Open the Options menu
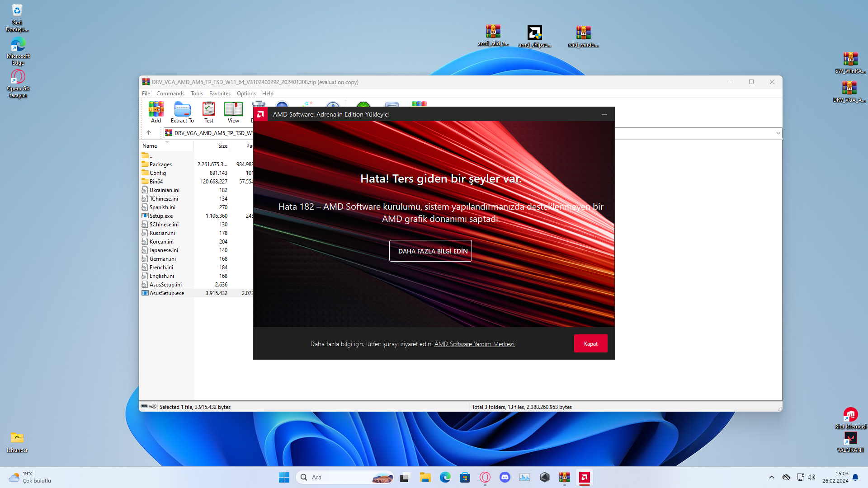Image resolution: width=868 pixels, height=488 pixels. pos(246,94)
